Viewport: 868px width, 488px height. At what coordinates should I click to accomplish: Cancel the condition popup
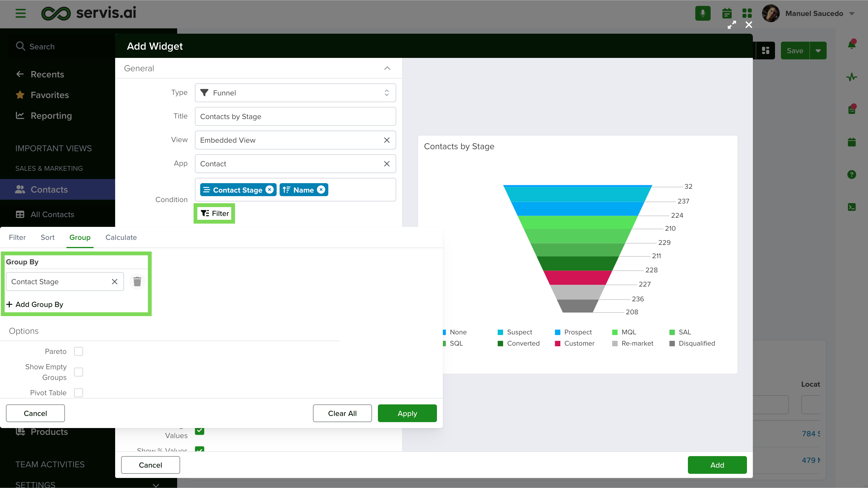(x=35, y=413)
